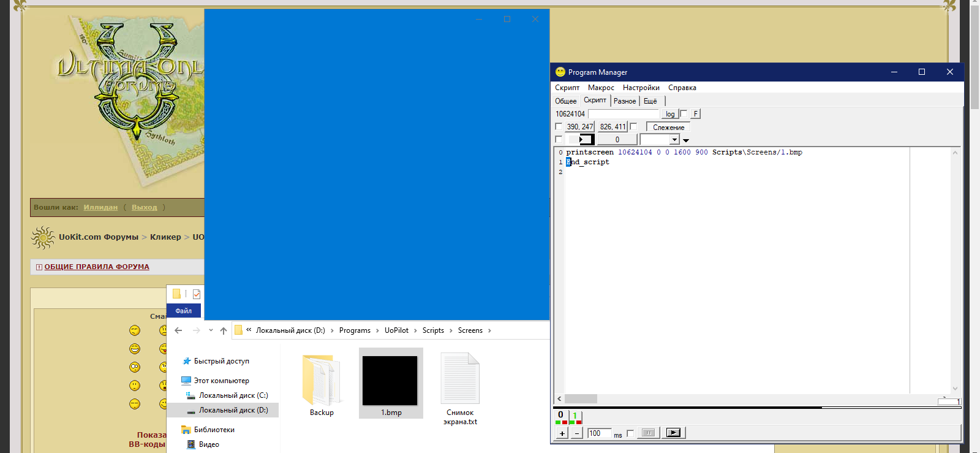Expand the Explorer recent locations chevron

[x=211, y=330]
